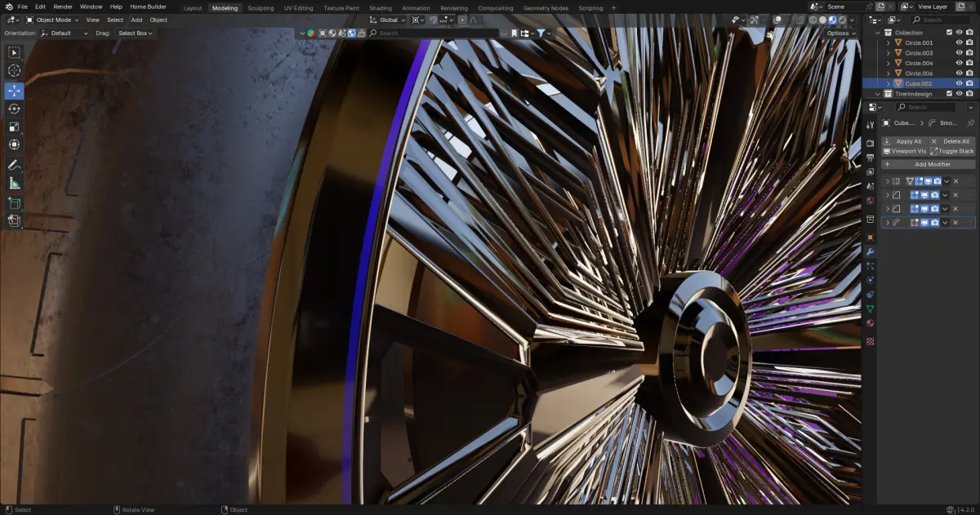Activate the 3D Cursor tool

click(14, 71)
